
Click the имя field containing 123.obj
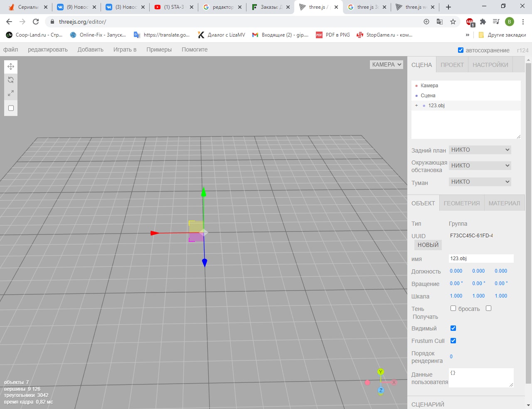tap(481, 259)
